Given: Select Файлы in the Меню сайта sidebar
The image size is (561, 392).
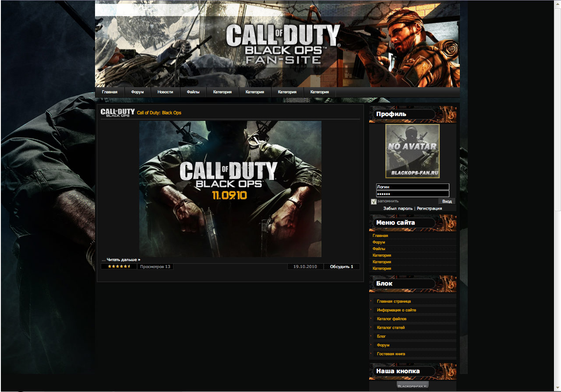Looking at the screenshot, I should coord(379,249).
